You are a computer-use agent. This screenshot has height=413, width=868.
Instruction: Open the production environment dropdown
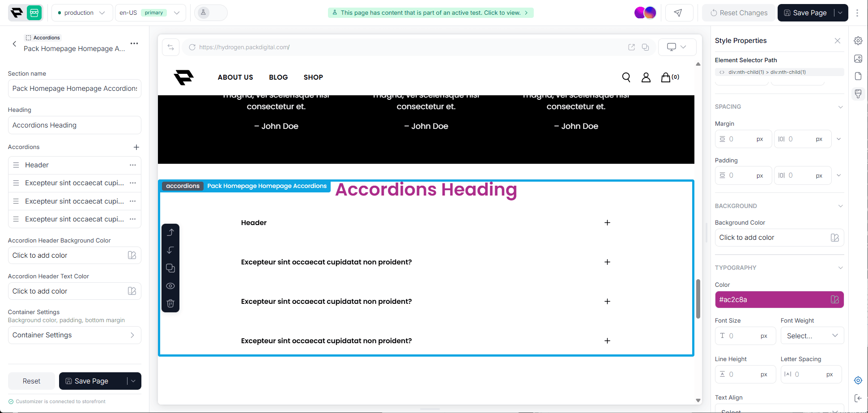click(82, 13)
